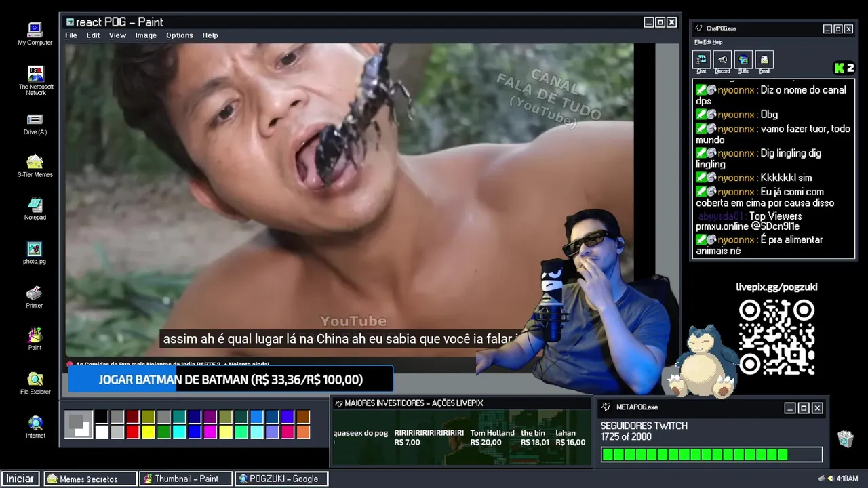This screenshot has width=868, height=488.
Task: Open the Image menu in Paint
Action: tap(146, 35)
